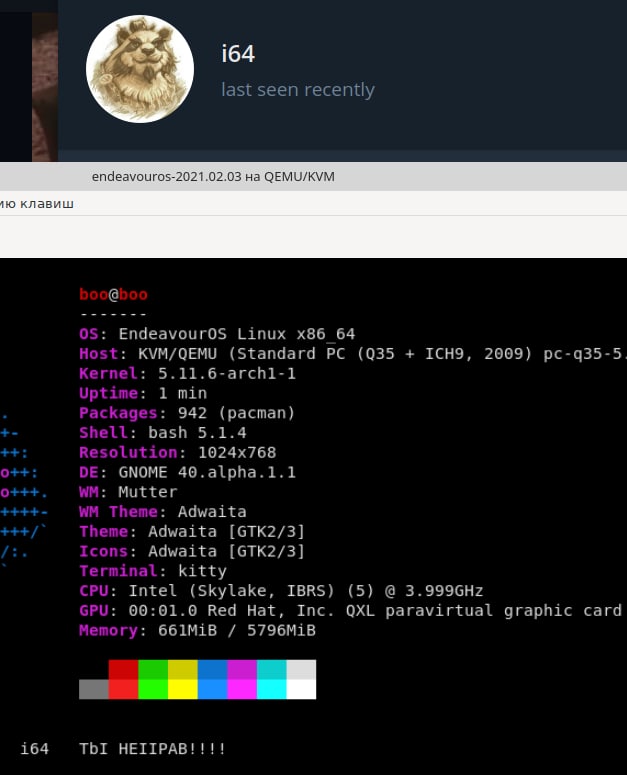The height and width of the screenshot is (775, 627).
Task: Select the Host: KVM/QEMU line
Action: [353, 354]
